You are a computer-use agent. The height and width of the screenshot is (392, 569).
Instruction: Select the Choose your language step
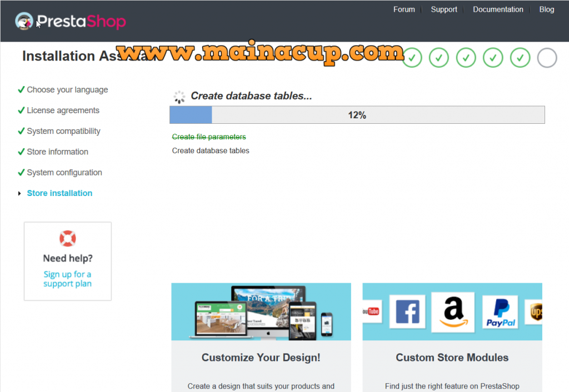67,89
